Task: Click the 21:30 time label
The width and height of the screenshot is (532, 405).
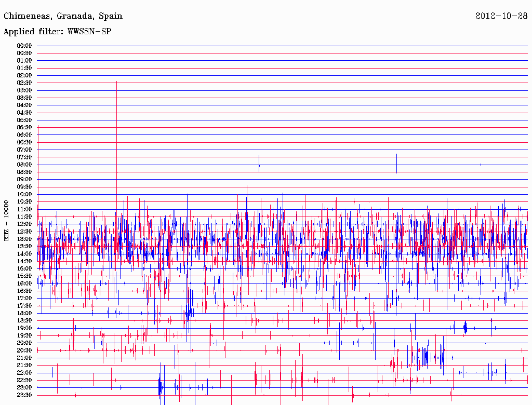Action: click(x=24, y=366)
